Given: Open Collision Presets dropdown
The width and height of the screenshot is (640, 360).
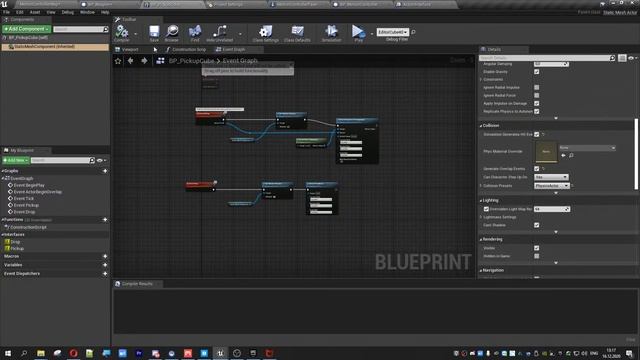Looking at the screenshot, I should [x=552, y=186].
